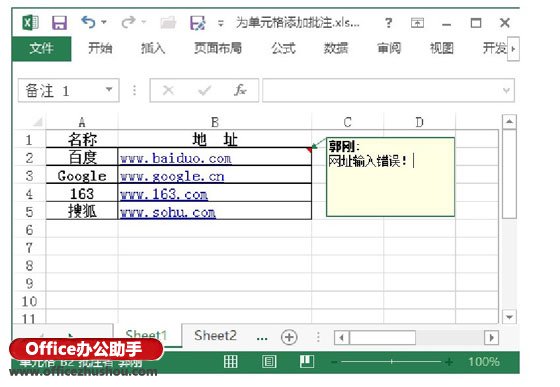Click the Ribbon Display Options icon
This screenshot has height=387, width=560.
(417, 23)
